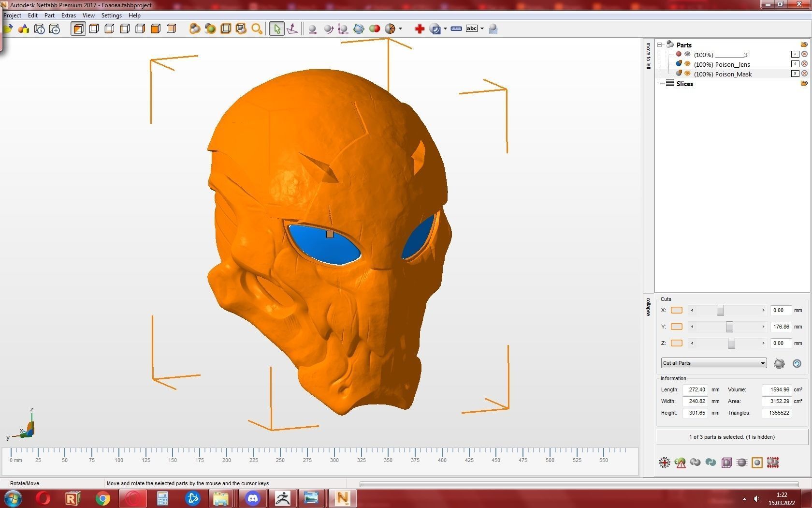
Task: Toggle the Y cut plane button
Action: tap(677, 327)
